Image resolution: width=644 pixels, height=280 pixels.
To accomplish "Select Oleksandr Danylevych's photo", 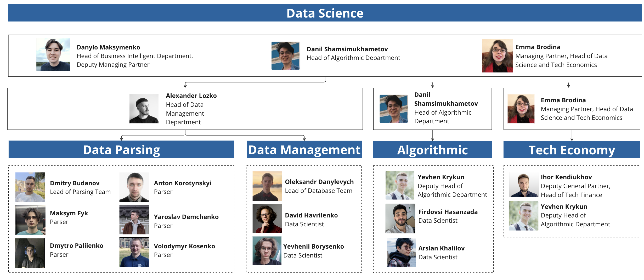I will click(267, 186).
